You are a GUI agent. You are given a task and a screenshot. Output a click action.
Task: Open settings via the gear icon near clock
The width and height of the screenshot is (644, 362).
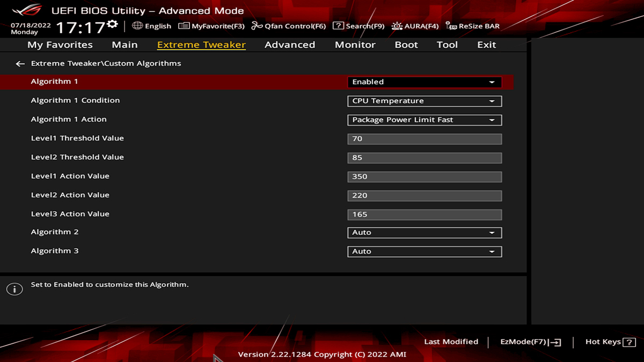[x=112, y=24]
